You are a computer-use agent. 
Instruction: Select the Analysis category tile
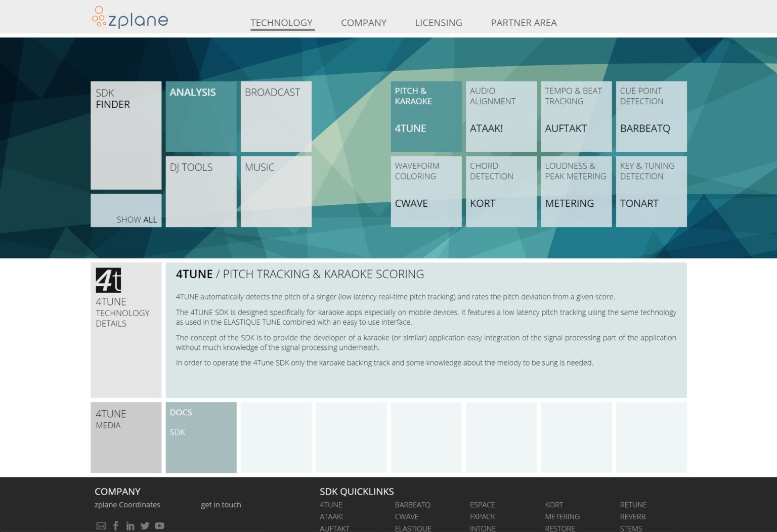[x=201, y=116]
